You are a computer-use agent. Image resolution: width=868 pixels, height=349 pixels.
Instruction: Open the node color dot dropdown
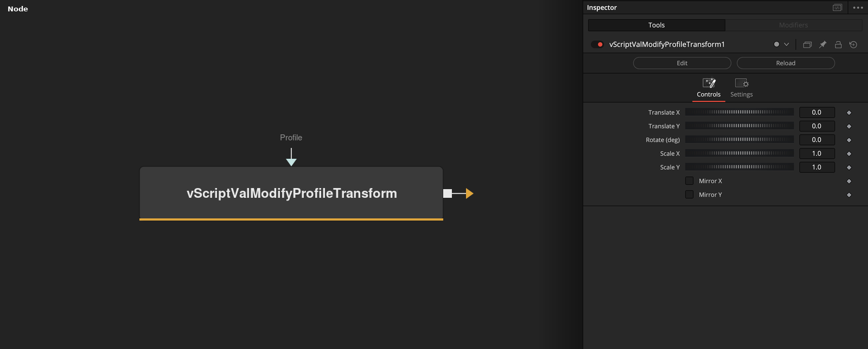(x=781, y=44)
